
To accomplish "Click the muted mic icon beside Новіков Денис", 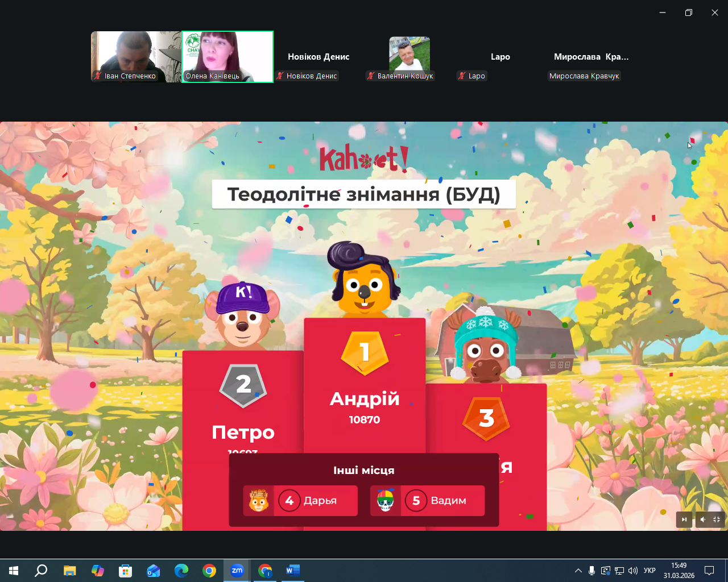I will pos(280,76).
